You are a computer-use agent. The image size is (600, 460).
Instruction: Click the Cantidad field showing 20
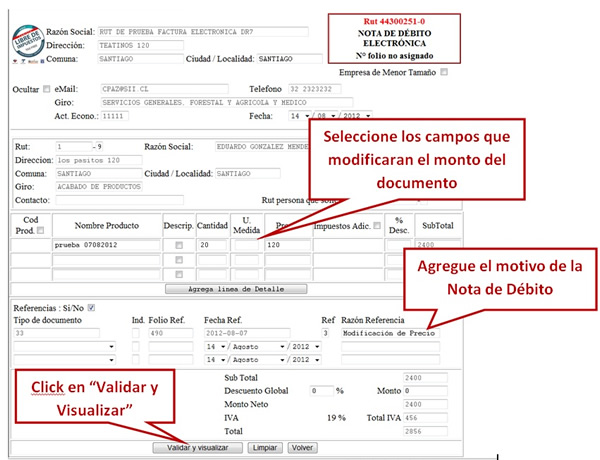pyautogui.click(x=212, y=245)
